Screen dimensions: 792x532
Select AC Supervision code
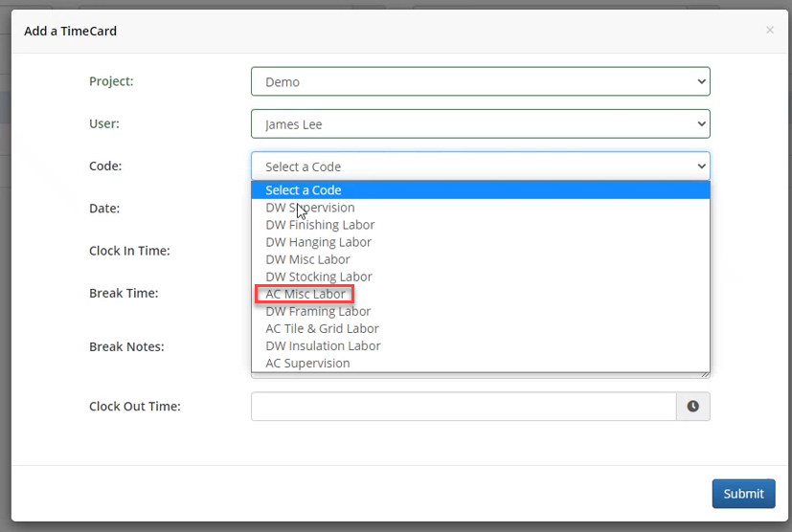tap(307, 363)
